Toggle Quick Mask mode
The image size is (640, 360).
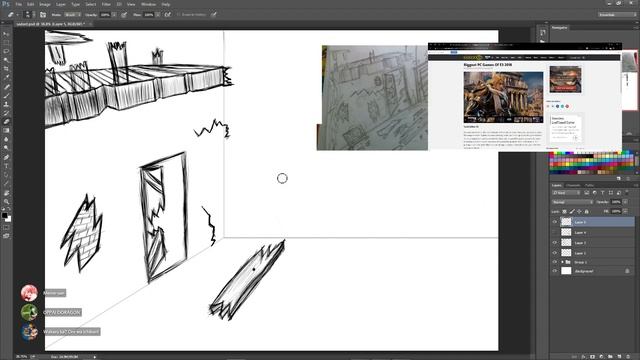[6, 227]
